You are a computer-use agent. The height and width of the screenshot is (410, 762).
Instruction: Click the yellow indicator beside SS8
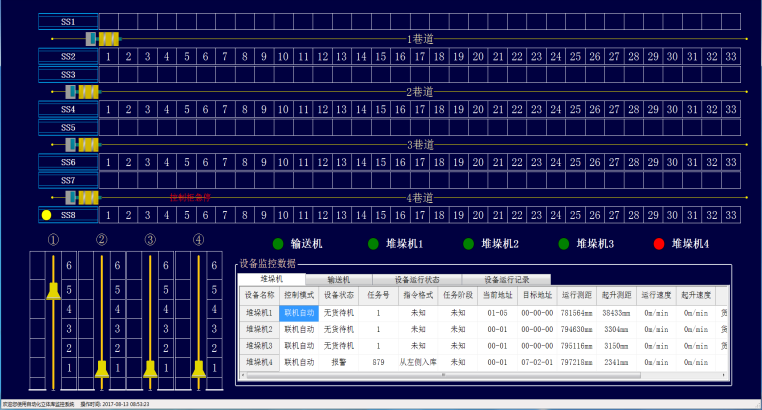point(46,215)
